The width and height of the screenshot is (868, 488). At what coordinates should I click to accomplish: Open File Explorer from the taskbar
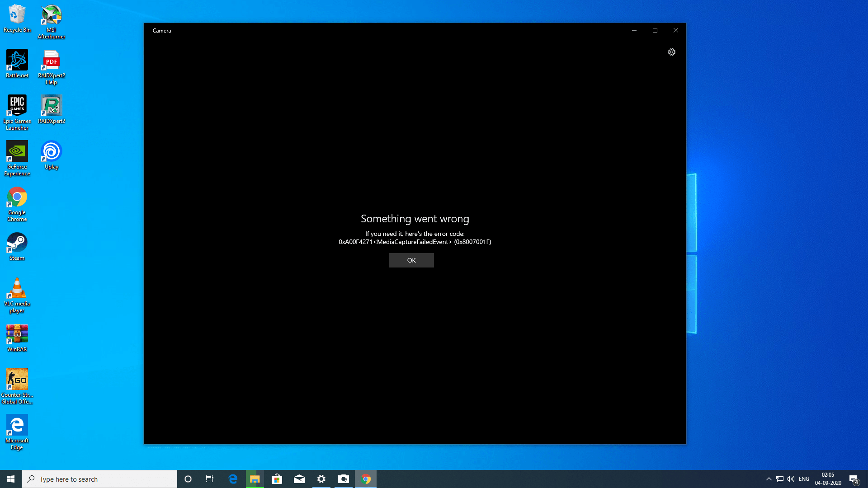pos(255,479)
